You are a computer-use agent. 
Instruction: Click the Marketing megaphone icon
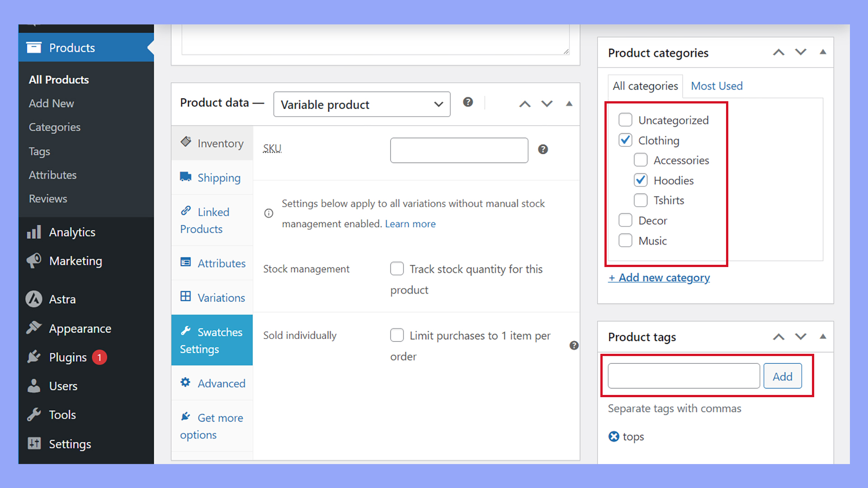34,261
